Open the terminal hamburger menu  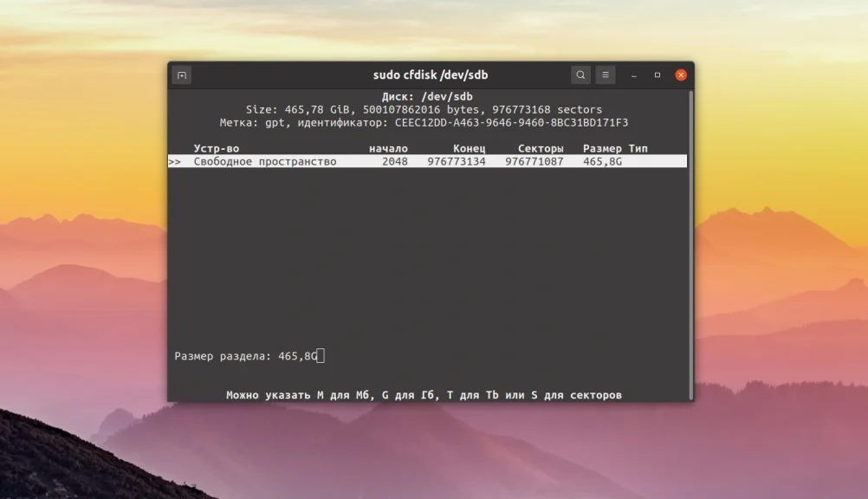[x=605, y=75]
